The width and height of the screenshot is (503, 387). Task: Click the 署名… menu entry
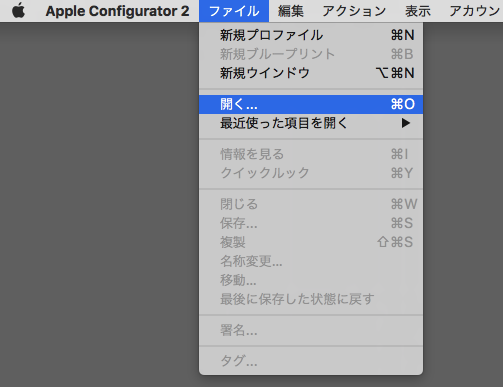point(311,330)
